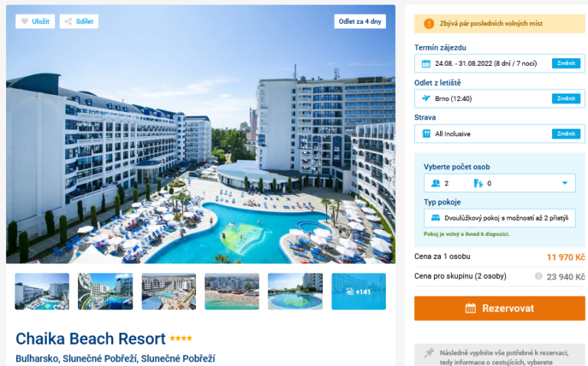Screen dimensions: 588x366
Task: Click the children icon in person count
Action: (x=478, y=183)
